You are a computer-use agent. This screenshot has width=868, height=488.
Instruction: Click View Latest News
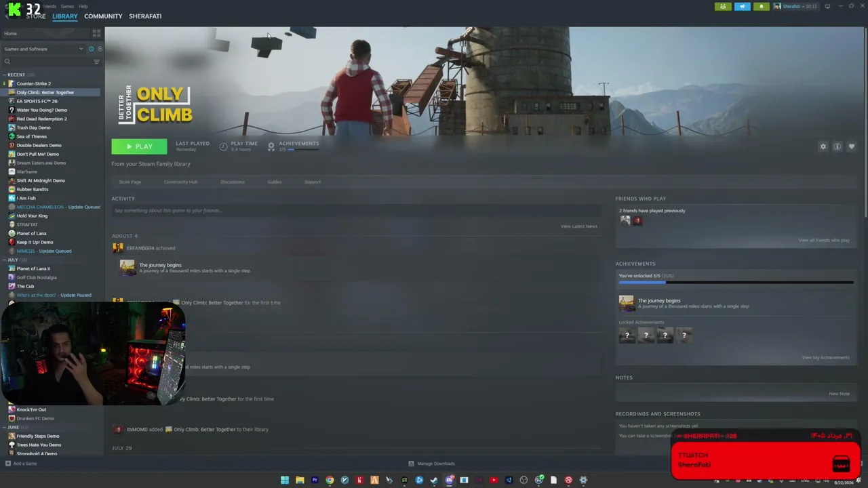point(579,226)
